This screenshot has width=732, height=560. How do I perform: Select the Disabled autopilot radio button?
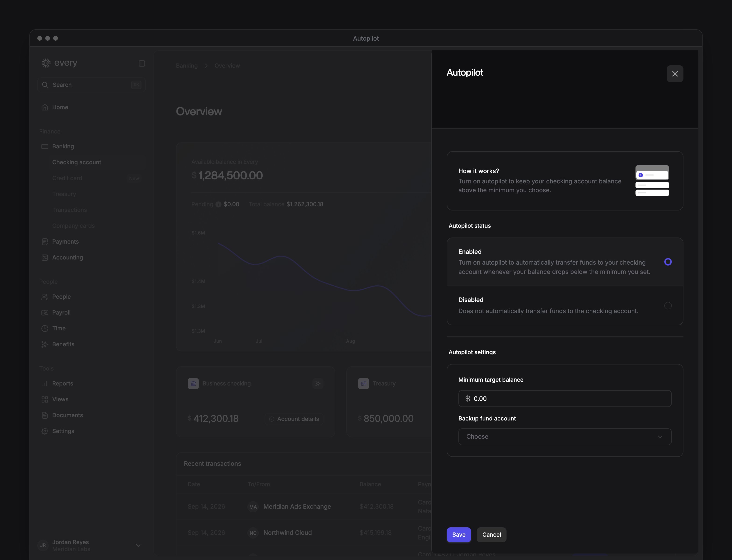668,305
